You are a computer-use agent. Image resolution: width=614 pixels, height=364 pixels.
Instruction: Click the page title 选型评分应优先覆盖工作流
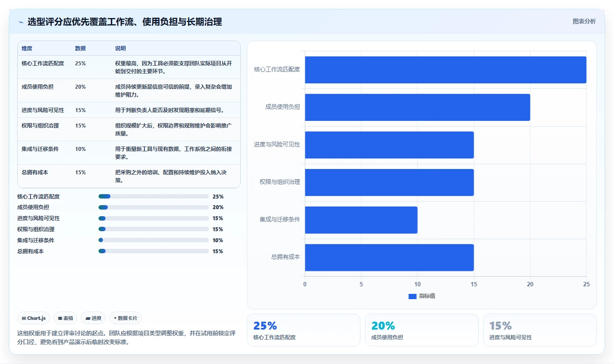125,22
